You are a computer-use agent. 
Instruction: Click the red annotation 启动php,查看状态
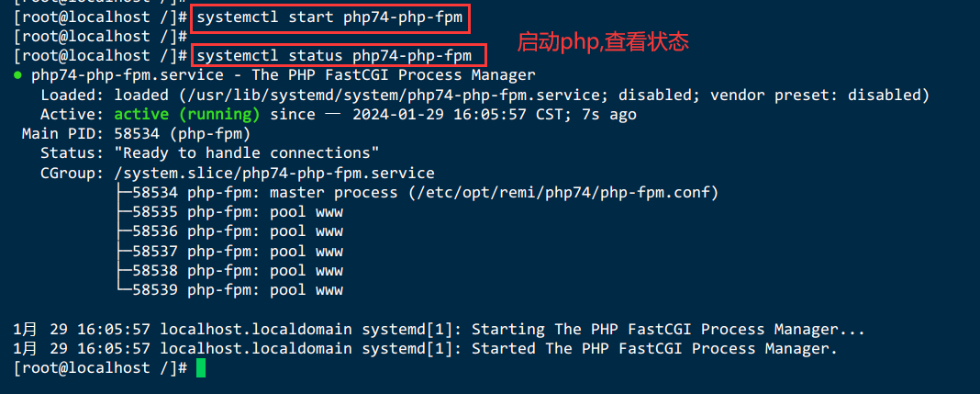[603, 42]
